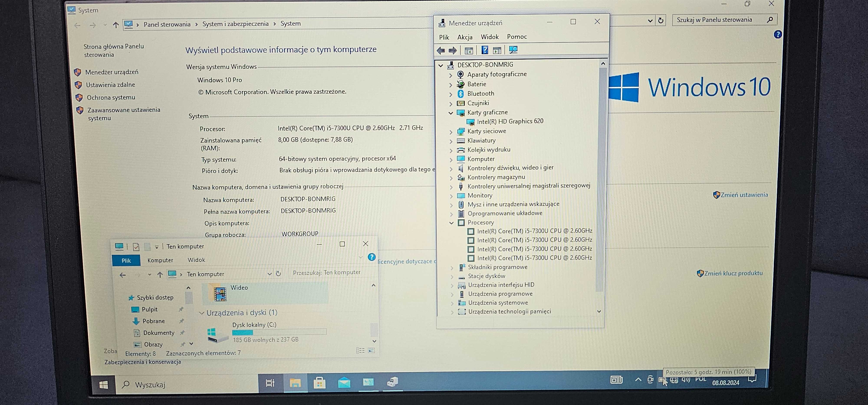Open address dropdown in Ten komputer window

269,274
